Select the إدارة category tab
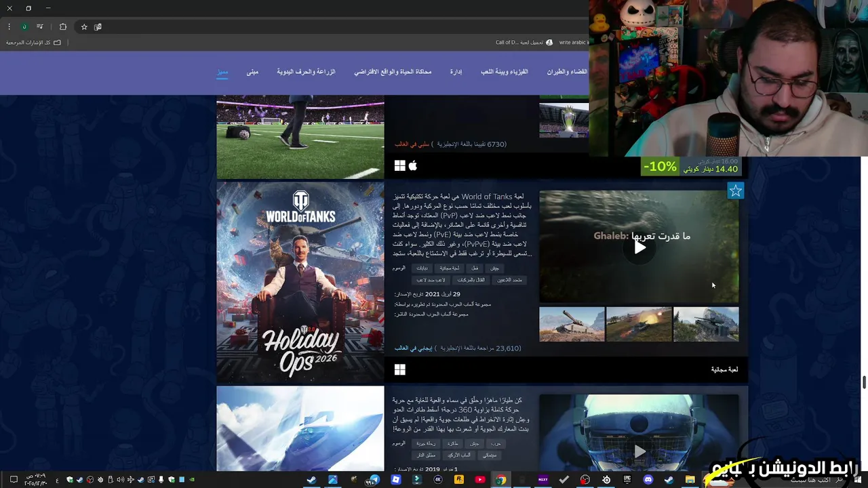 (456, 72)
